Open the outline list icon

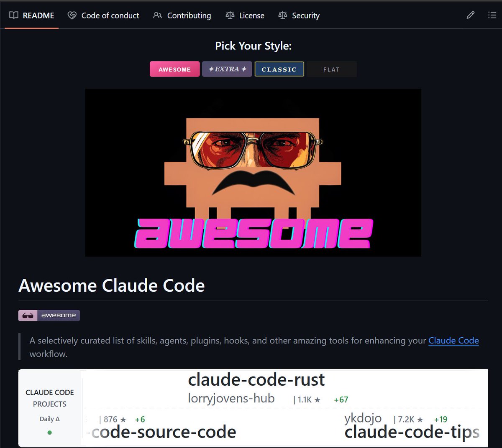coord(492,15)
